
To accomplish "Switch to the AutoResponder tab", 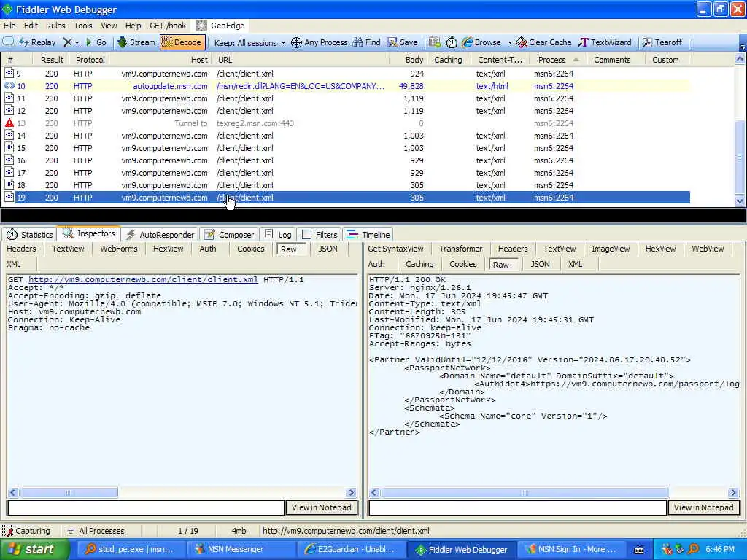I will pyautogui.click(x=160, y=234).
